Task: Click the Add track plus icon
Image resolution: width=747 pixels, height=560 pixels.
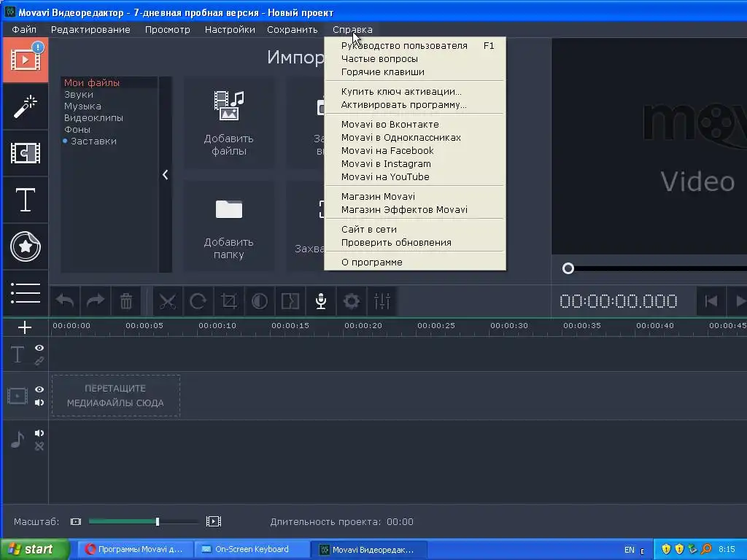Action: click(25, 327)
